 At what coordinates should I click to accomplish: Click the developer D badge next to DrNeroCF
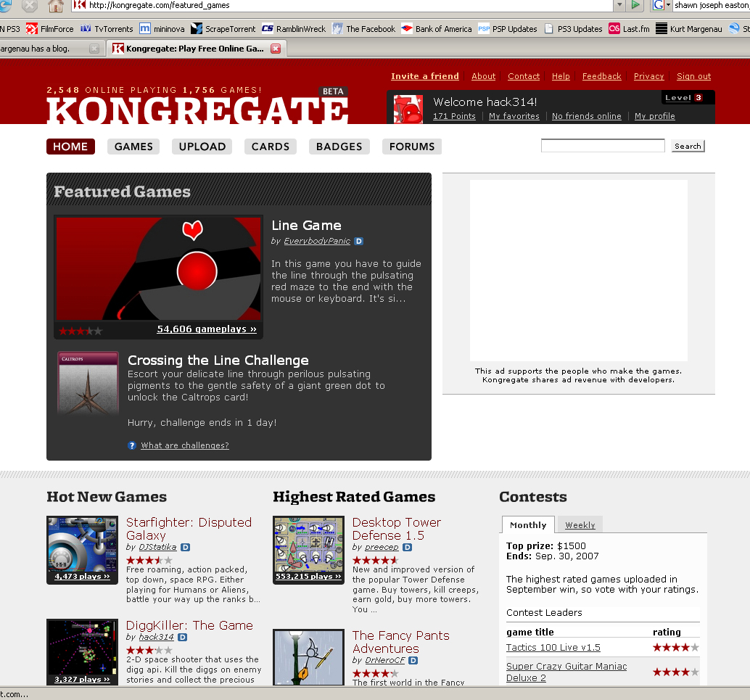pyautogui.click(x=413, y=660)
